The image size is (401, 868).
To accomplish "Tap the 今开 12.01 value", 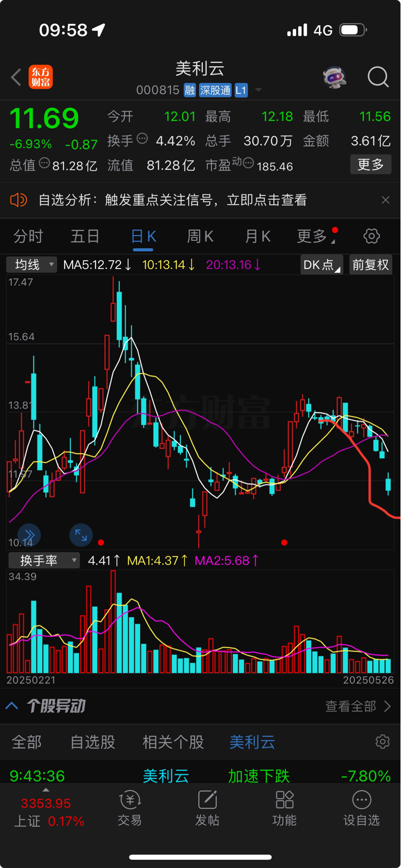I will click(x=180, y=116).
